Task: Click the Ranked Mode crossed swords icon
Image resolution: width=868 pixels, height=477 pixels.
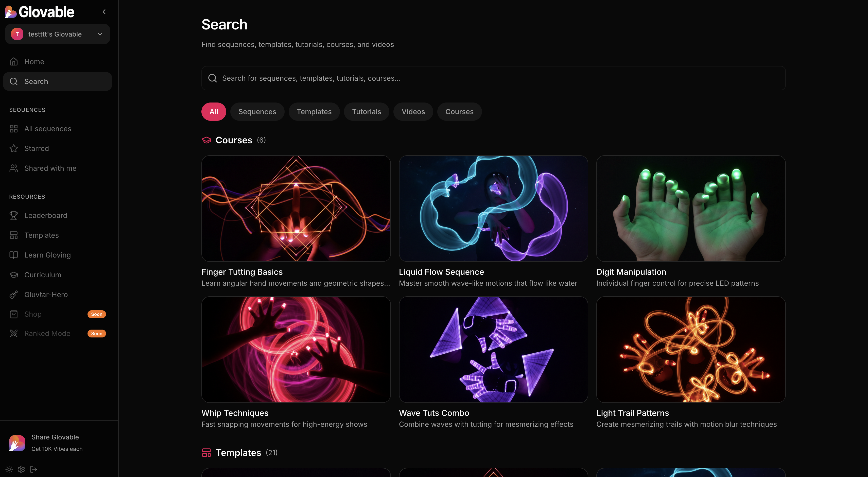Action: pos(14,333)
